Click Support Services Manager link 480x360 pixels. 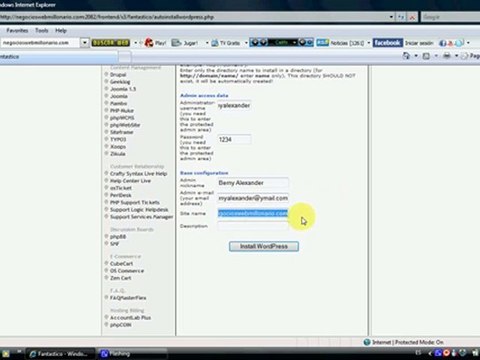point(141,217)
